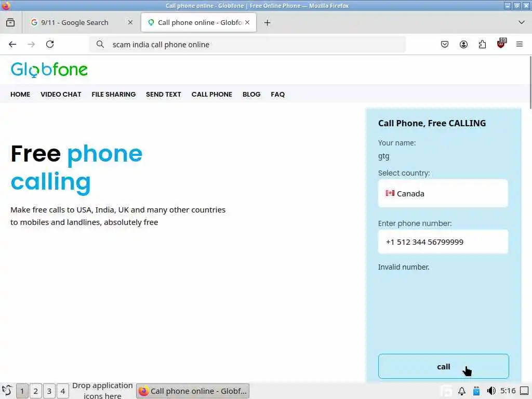Open the notifications bell icon
Image resolution: width=532 pixels, height=399 pixels.
pos(462,391)
